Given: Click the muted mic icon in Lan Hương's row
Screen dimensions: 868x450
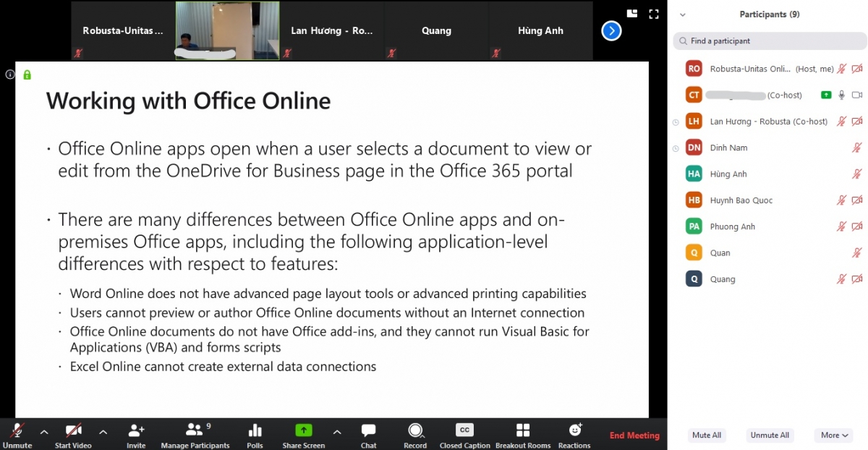Looking at the screenshot, I should [841, 122].
